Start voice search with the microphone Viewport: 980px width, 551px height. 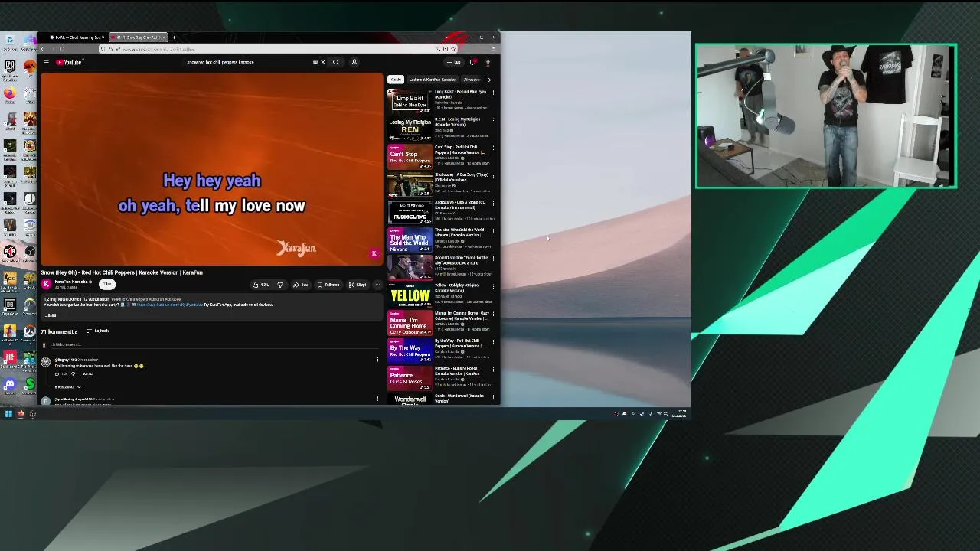pos(354,62)
